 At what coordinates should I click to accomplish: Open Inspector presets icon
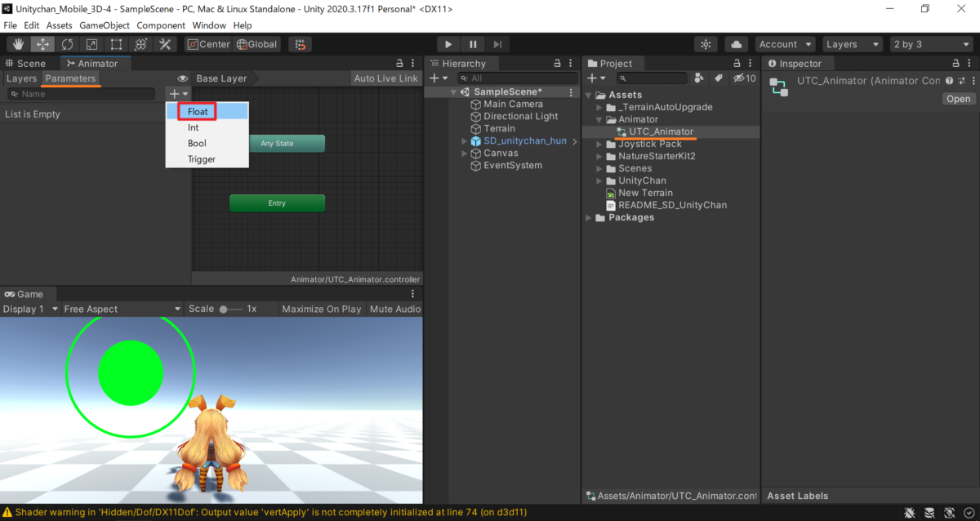click(x=961, y=81)
